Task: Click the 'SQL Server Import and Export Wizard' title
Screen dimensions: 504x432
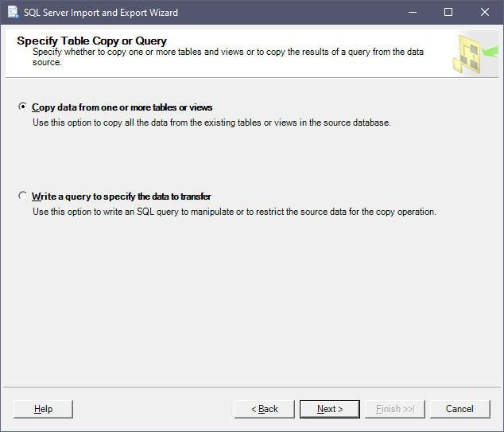Action: (101, 13)
